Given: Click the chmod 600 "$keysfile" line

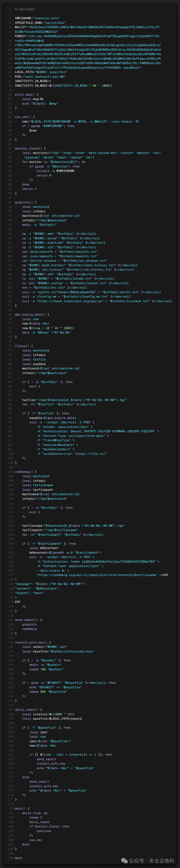Looking at the screenshot, I should (48, 691).
